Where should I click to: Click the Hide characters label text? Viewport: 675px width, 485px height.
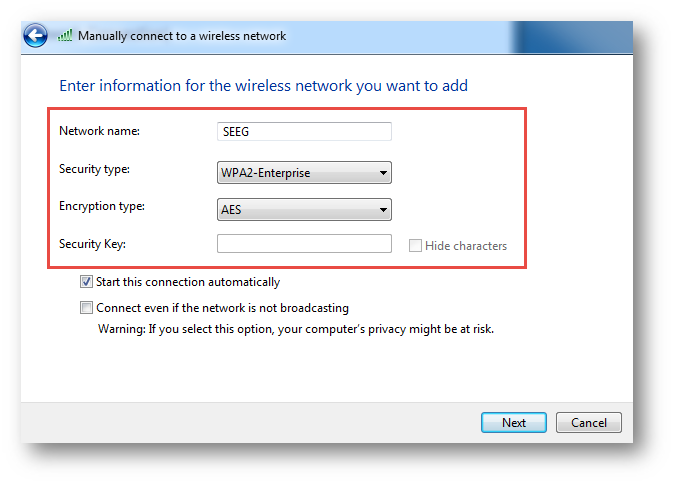[x=466, y=246]
